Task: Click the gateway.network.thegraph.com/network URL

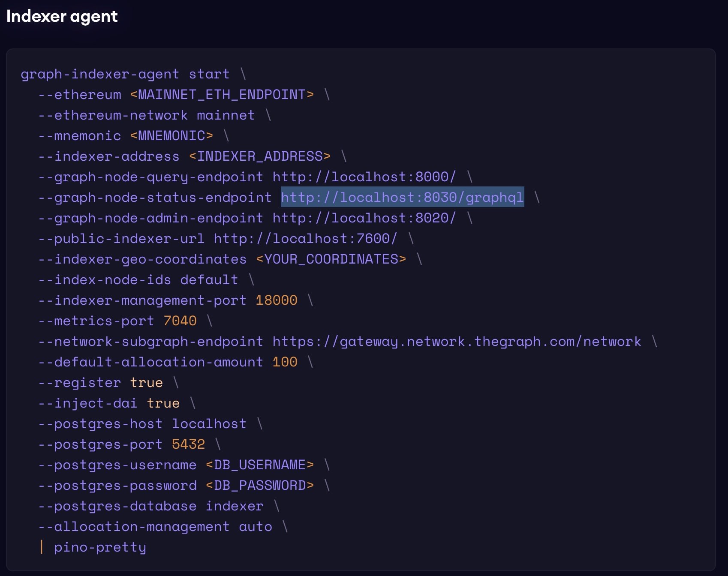Action: point(457,341)
